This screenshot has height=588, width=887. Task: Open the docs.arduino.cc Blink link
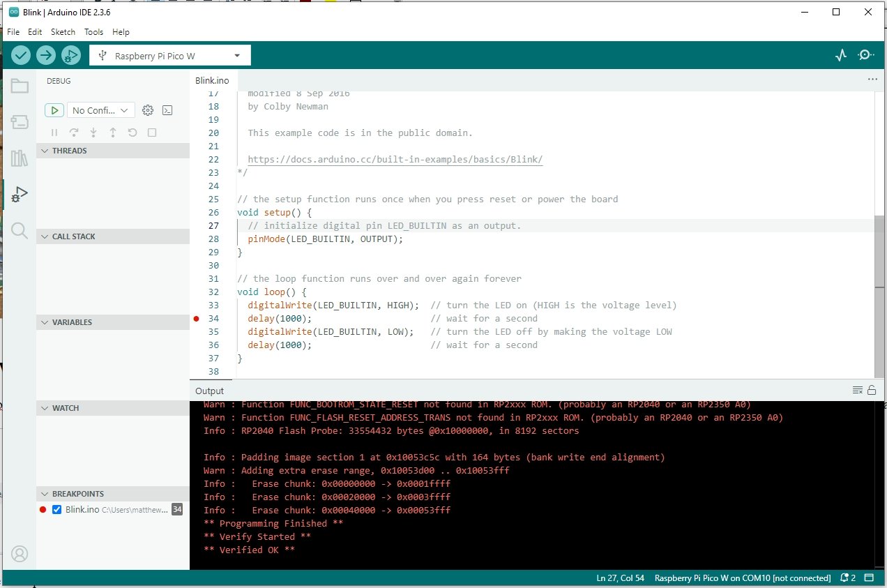tap(395, 159)
